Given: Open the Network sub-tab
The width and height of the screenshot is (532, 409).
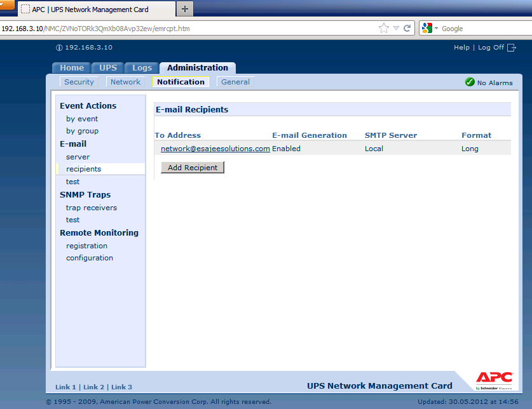Looking at the screenshot, I should click(x=125, y=82).
